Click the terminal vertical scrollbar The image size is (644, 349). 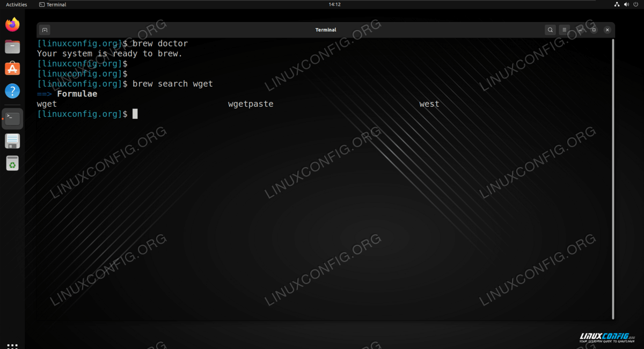pyautogui.click(x=613, y=179)
